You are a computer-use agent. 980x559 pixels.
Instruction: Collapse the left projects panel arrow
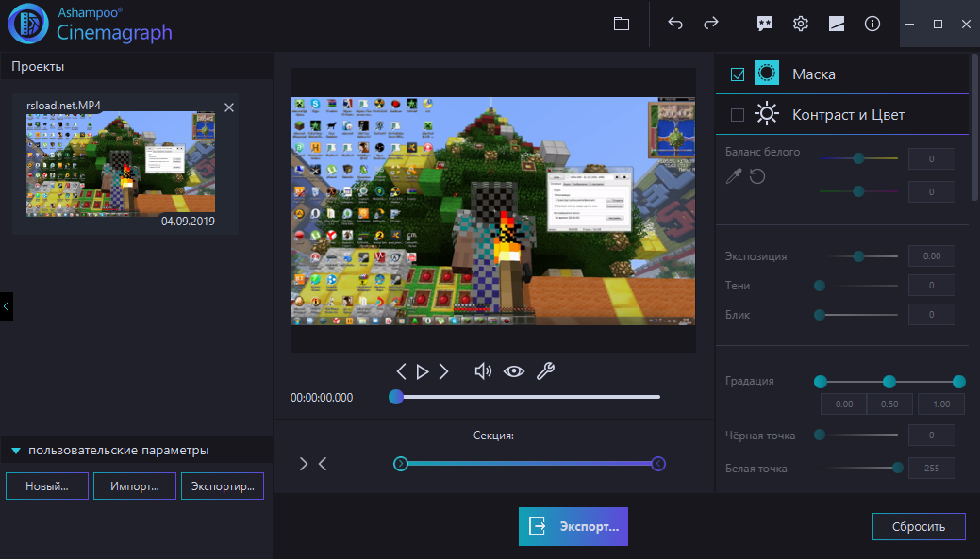point(7,306)
